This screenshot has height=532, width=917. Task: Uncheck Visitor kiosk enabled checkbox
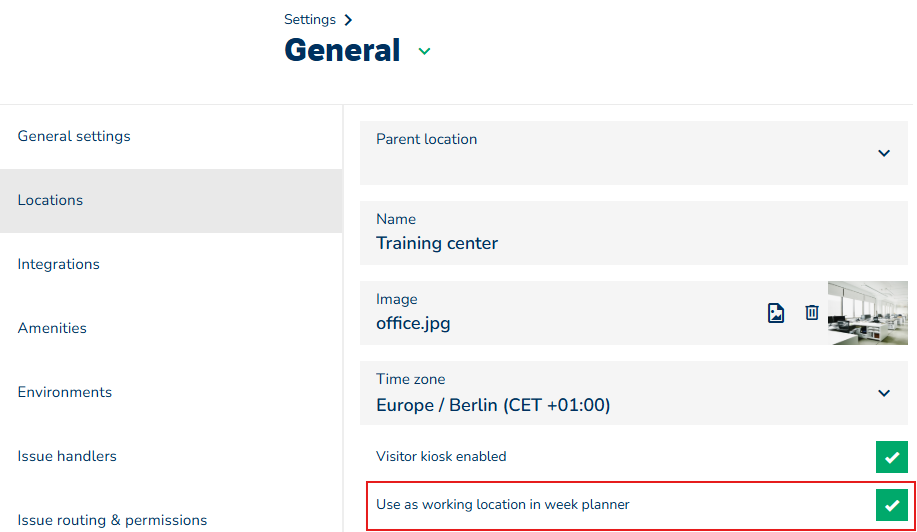tap(891, 456)
